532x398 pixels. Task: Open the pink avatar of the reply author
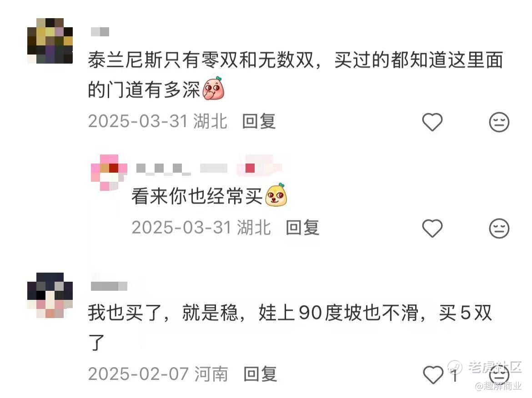tap(109, 173)
